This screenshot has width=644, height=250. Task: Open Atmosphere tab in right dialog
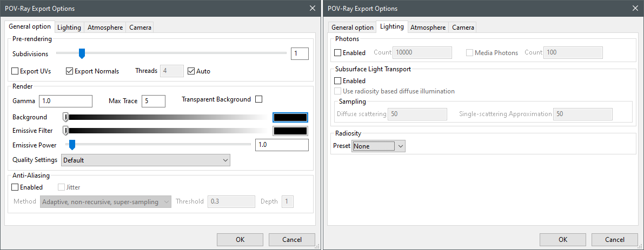click(x=428, y=28)
